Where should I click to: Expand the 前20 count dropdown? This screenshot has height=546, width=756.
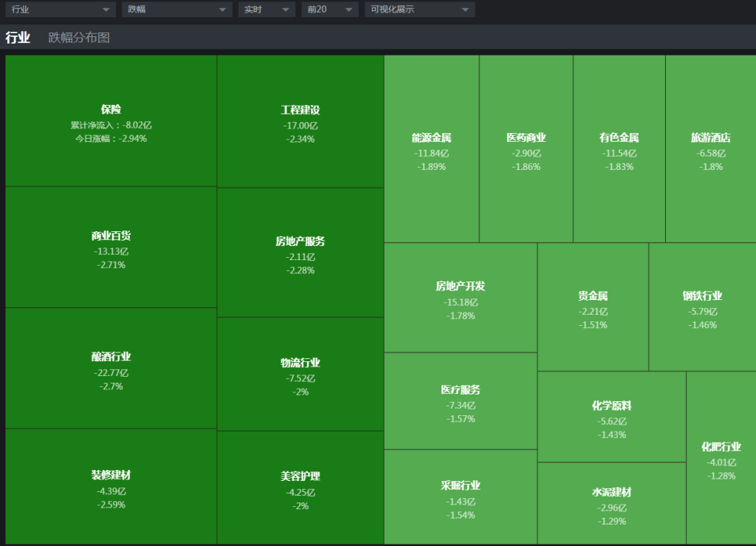(329, 10)
